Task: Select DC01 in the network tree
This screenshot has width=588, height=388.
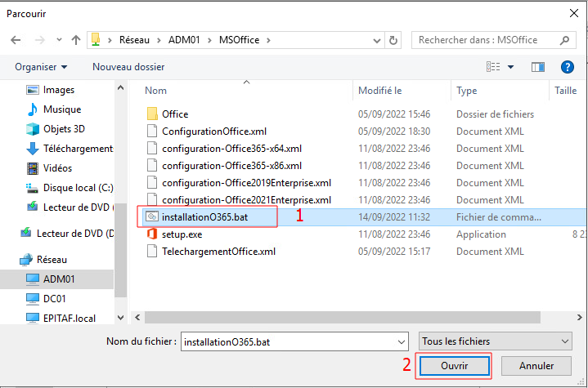Action: pyautogui.click(x=56, y=299)
